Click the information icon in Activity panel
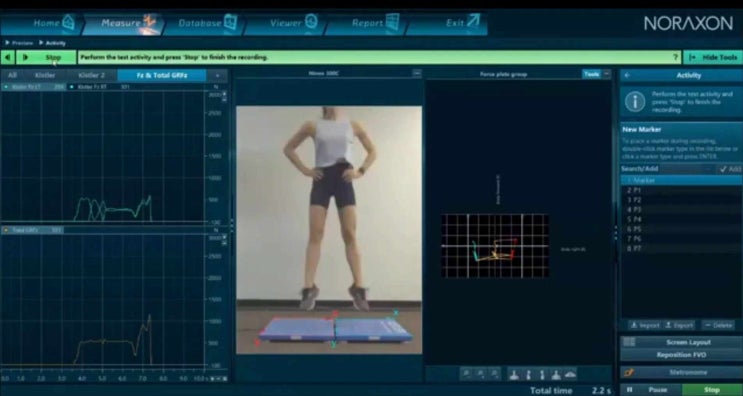This screenshot has height=396, width=743. (x=635, y=102)
